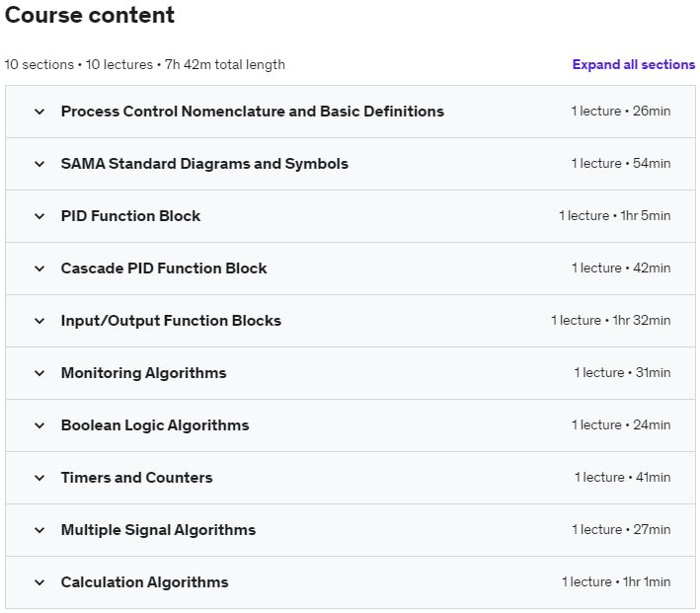This screenshot has height=613, width=700.
Task: Expand the Process Control Nomenclature section chevron
Action: tap(39, 112)
